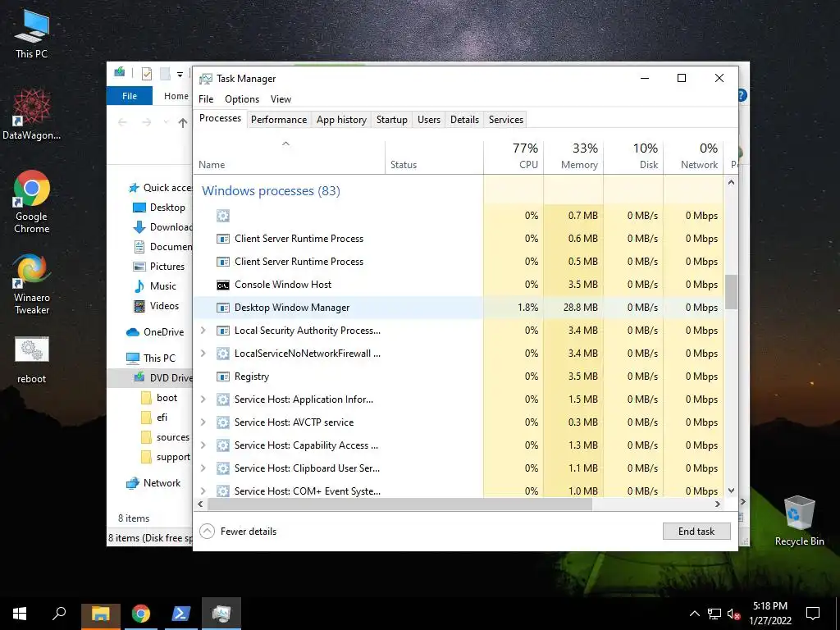The height and width of the screenshot is (630, 840).
Task: Click horizontal scrollbar right arrow
Action: 717,504
